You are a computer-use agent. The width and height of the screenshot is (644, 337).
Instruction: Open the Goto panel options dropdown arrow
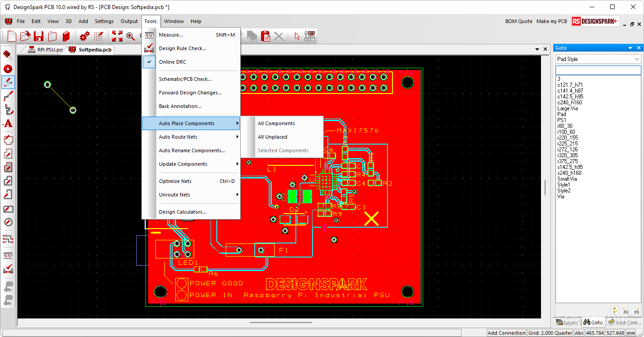coord(630,48)
